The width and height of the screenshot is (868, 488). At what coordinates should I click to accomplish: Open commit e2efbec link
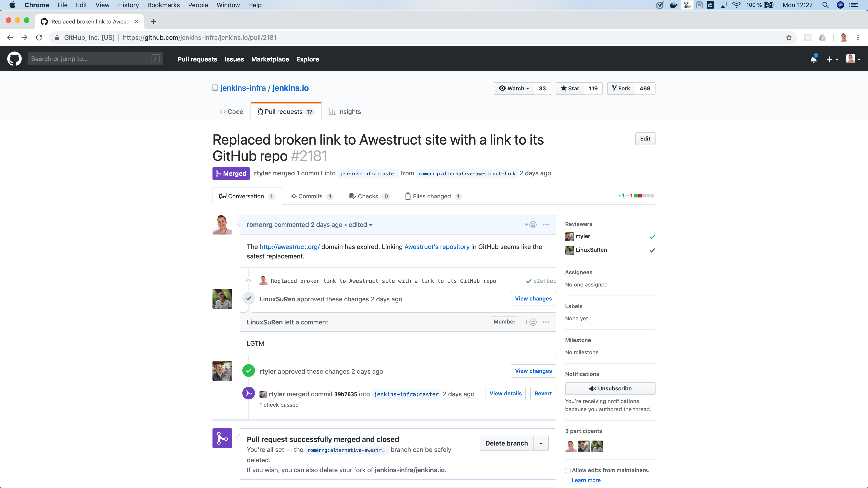coord(545,281)
